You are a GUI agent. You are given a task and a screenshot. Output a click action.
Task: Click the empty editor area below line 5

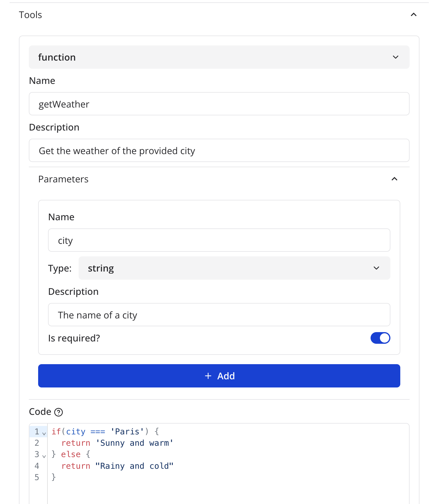pyautogui.click(x=227, y=492)
